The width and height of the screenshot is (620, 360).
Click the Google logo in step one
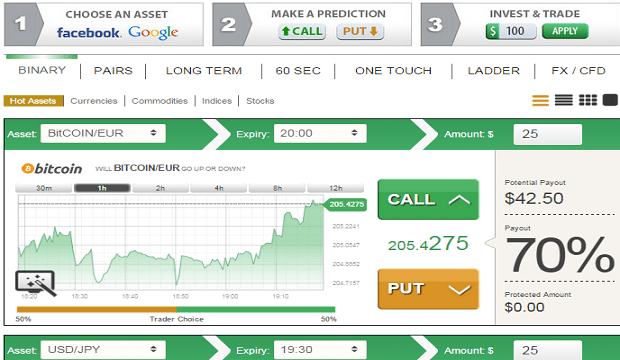tap(153, 32)
